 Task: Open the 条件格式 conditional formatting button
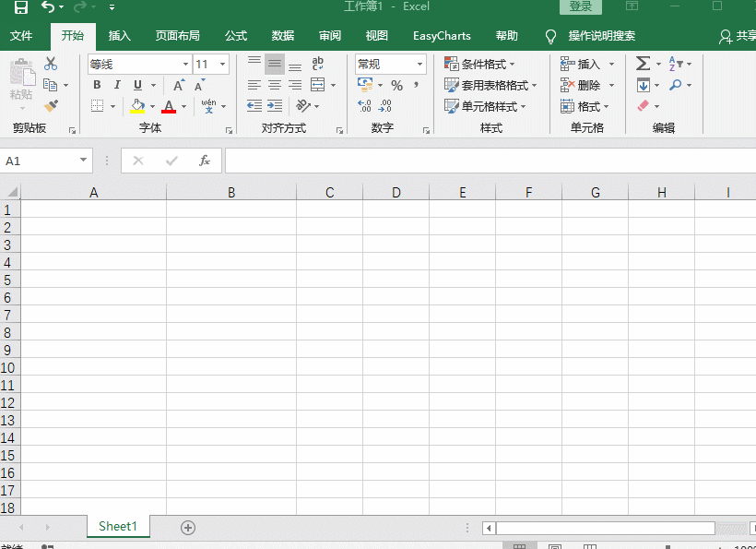[x=479, y=64]
